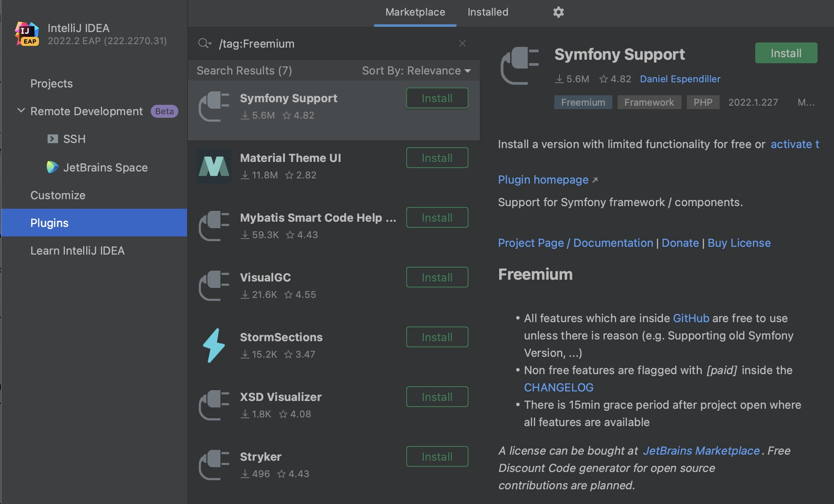Select SSH under Remote Development

(74, 139)
